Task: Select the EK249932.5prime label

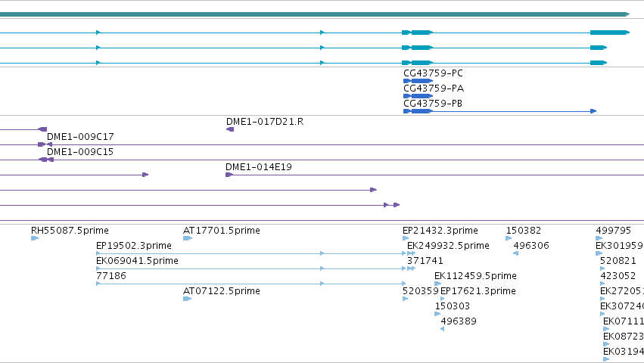Action: tap(448, 246)
